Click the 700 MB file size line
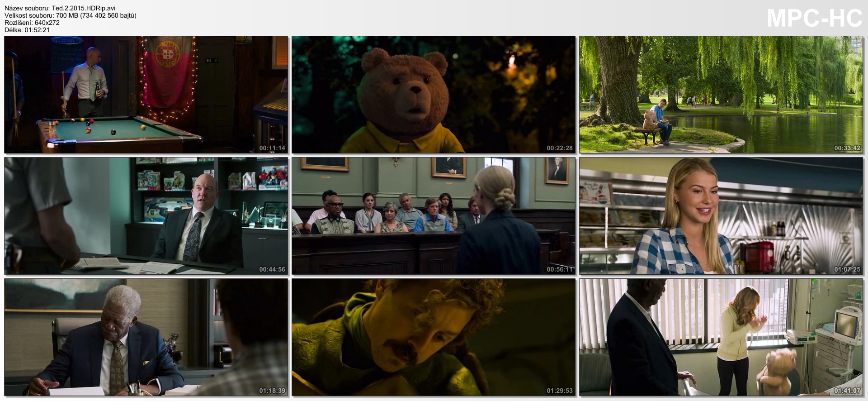The width and height of the screenshot is (868, 401). pyautogui.click(x=70, y=15)
